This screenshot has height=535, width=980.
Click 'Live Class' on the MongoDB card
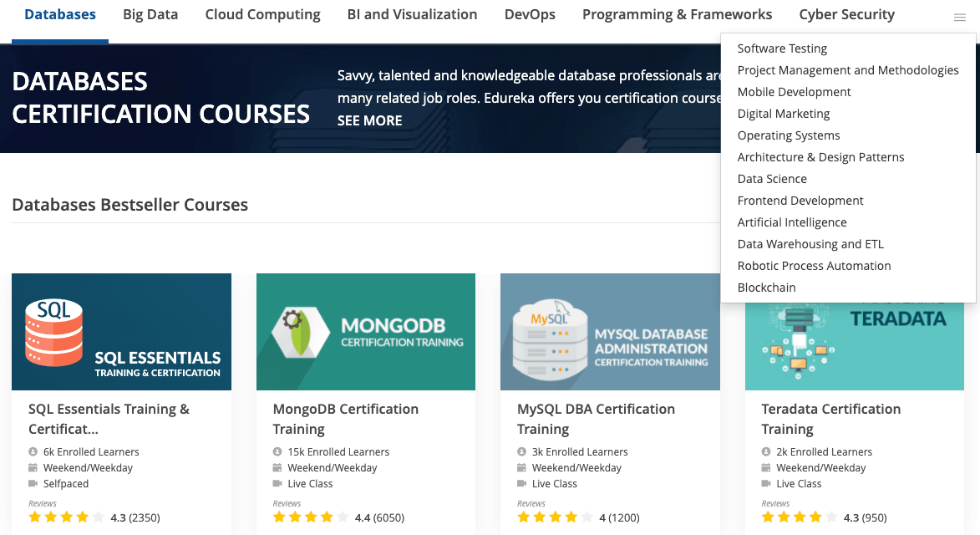pos(310,484)
